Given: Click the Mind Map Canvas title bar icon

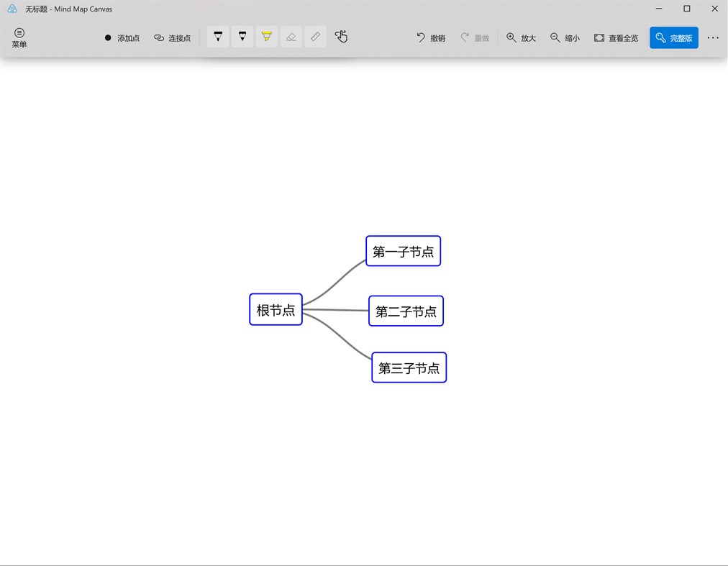Looking at the screenshot, I should (11, 9).
